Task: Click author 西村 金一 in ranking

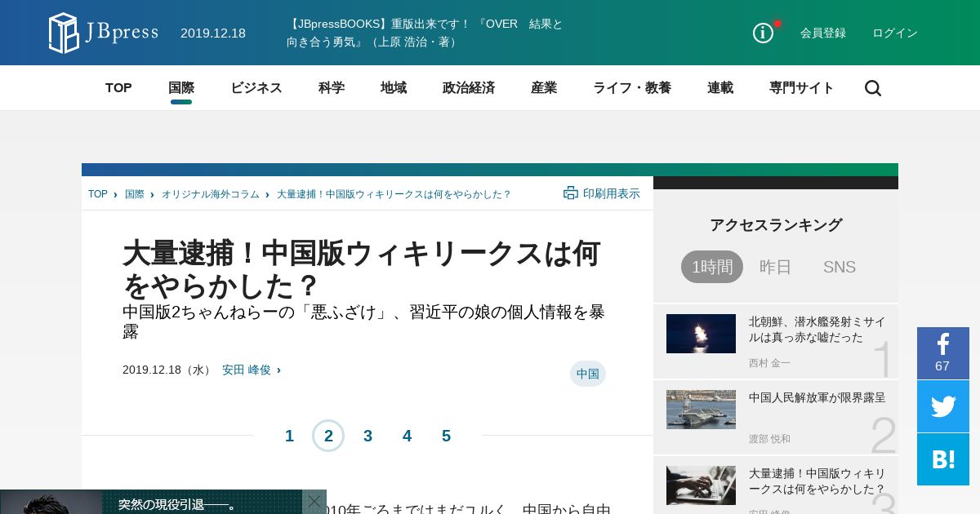Action: 769,363
